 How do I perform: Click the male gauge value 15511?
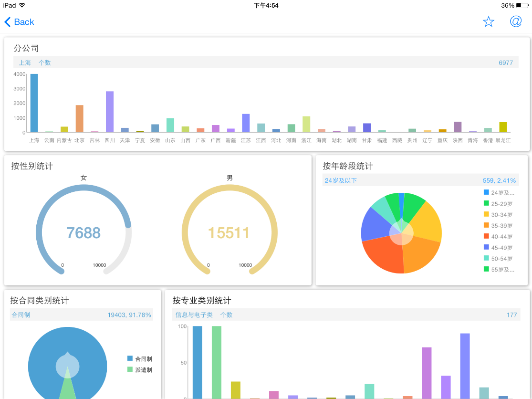coord(229,233)
